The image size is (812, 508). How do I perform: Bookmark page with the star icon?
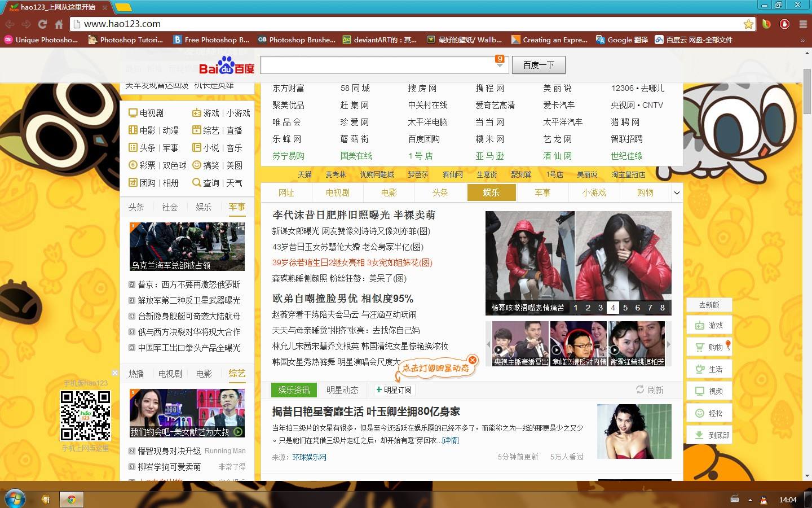point(748,24)
